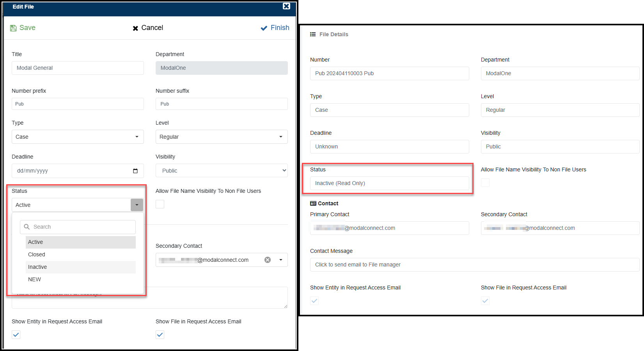
Task: Click the File Details list icon
Action: [x=313, y=34]
